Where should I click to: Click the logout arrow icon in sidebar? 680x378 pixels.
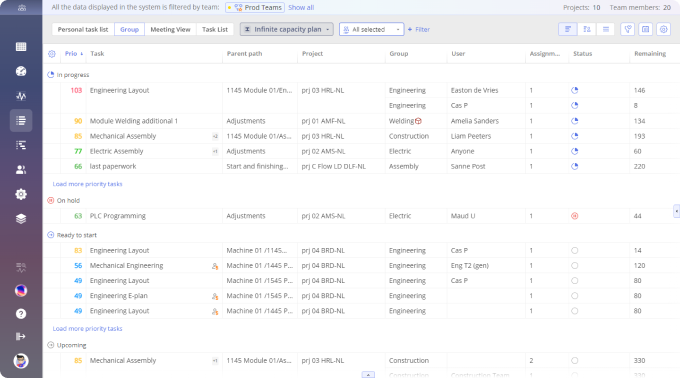[x=21, y=336]
